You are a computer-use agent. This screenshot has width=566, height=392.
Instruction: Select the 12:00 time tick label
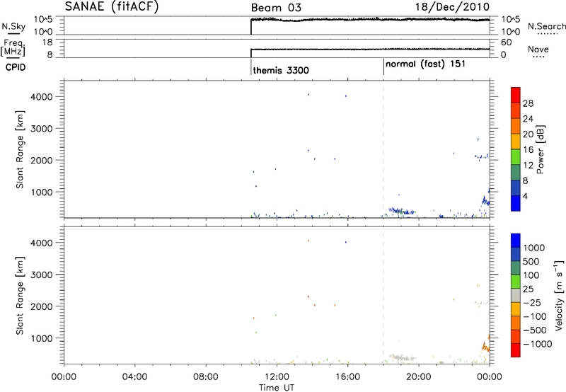(277, 377)
